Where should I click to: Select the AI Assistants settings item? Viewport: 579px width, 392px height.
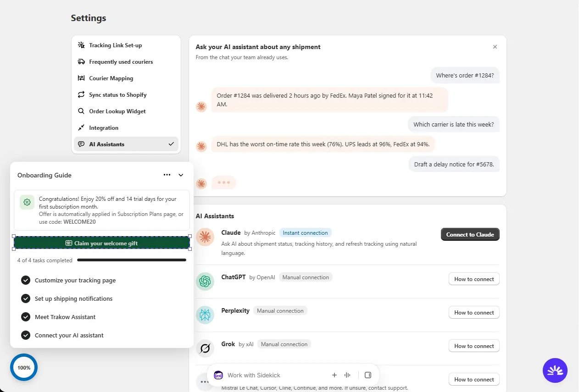(126, 144)
